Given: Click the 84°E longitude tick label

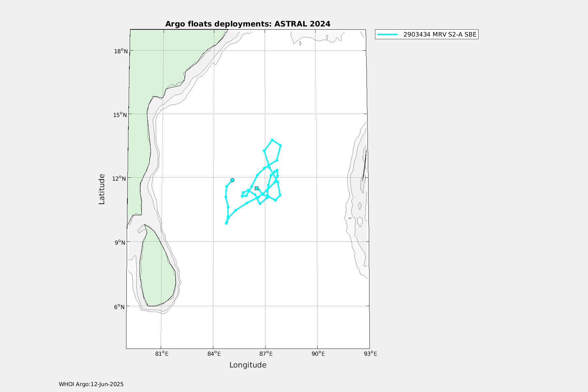Looking at the screenshot, I should tap(214, 354).
